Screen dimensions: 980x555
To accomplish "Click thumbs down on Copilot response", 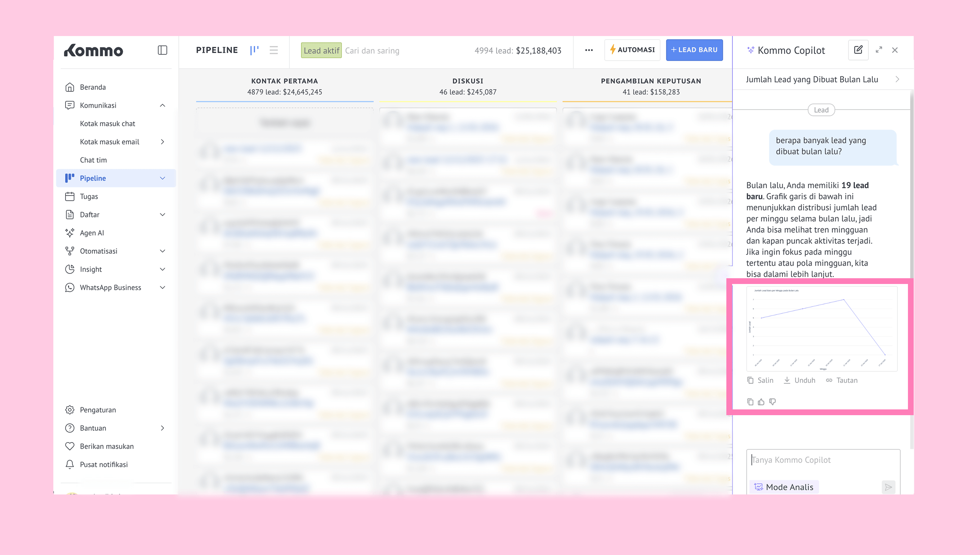I will pos(772,402).
